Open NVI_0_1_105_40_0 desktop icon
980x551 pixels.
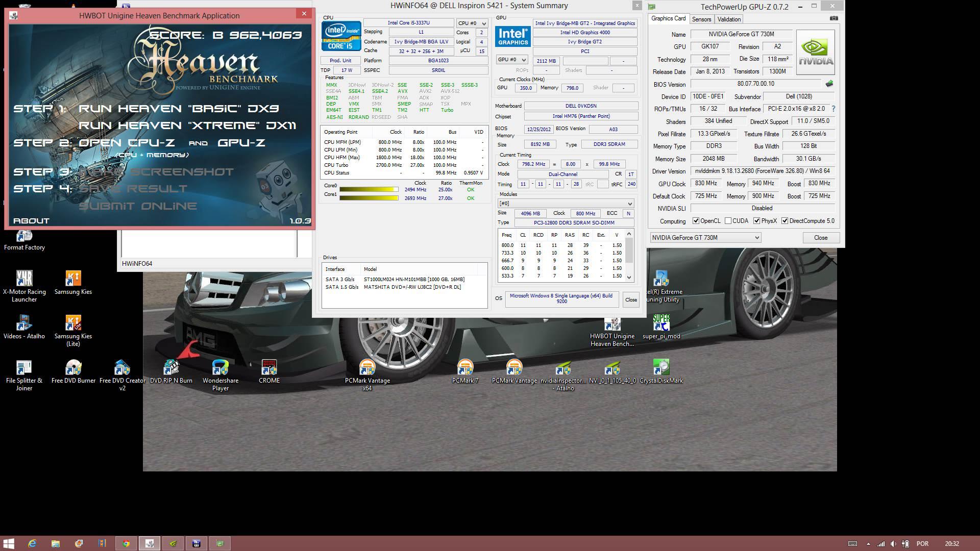point(612,371)
